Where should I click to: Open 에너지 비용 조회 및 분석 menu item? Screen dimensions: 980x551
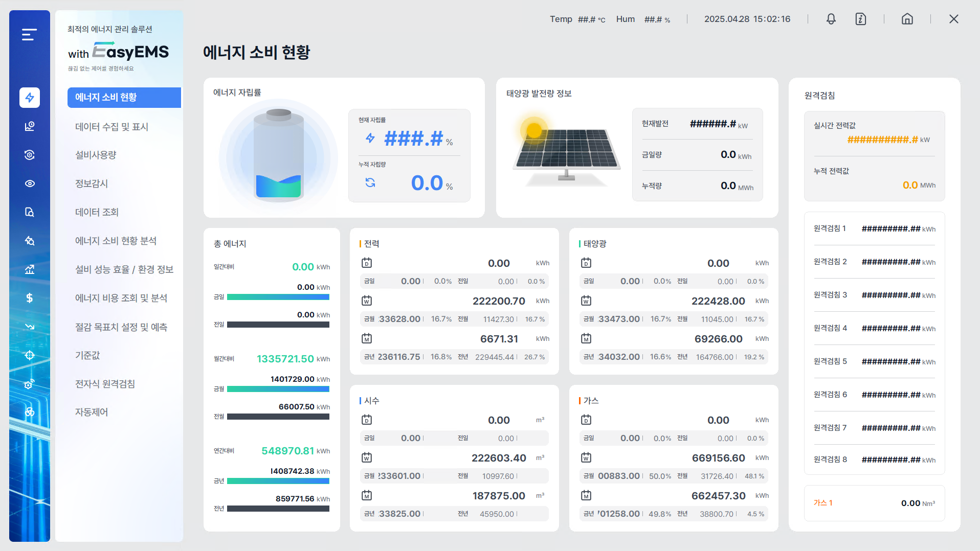click(x=121, y=298)
